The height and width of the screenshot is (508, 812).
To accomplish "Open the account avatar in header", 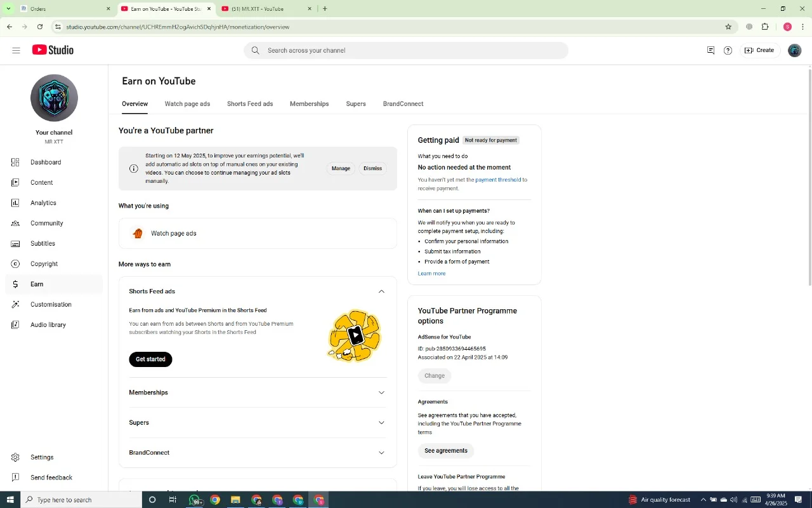I will pyautogui.click(x=794, y=50).
